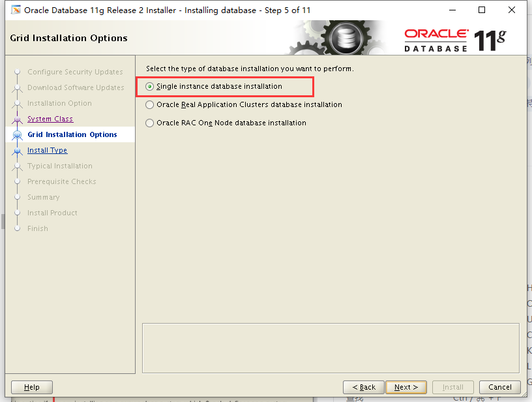
Task: Click inside the empty message box area
Action: [x=331, y=348]
